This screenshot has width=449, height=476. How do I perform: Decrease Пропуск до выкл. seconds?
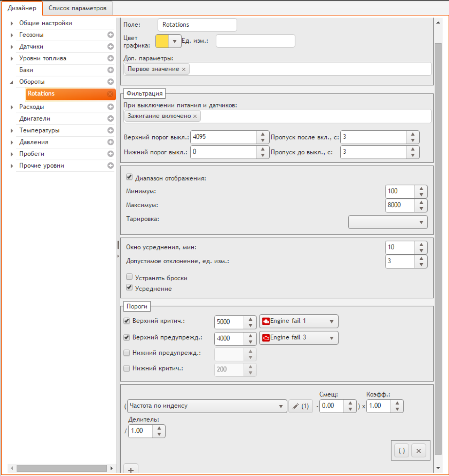[x=413, y=155]
